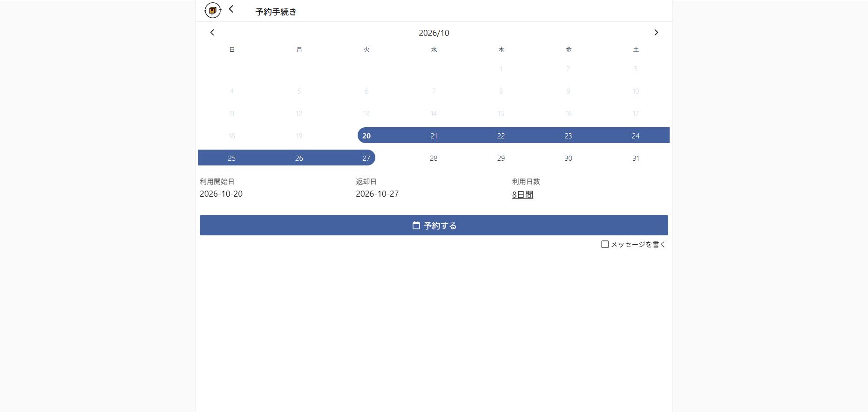Image resolution: width=868 pixels, height=412 pixels.
Task: Select October 20 in the calendar
Action: [x=366, y=136]
